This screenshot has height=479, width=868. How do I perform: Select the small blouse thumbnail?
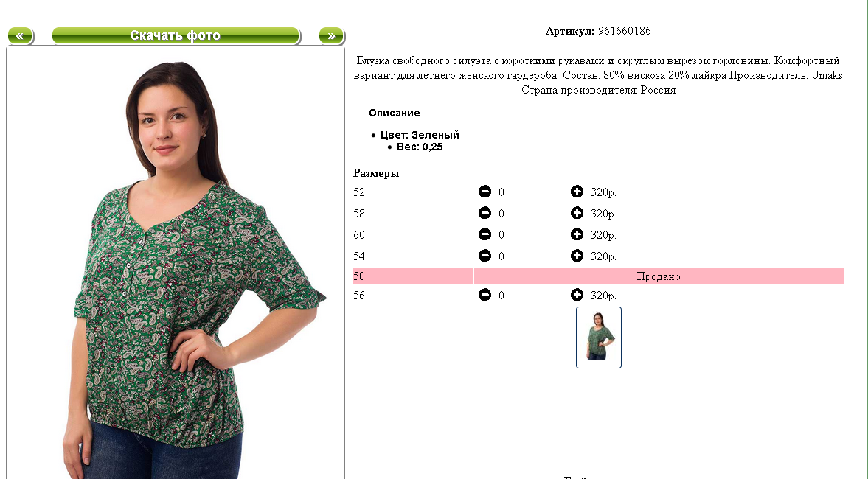598,338
